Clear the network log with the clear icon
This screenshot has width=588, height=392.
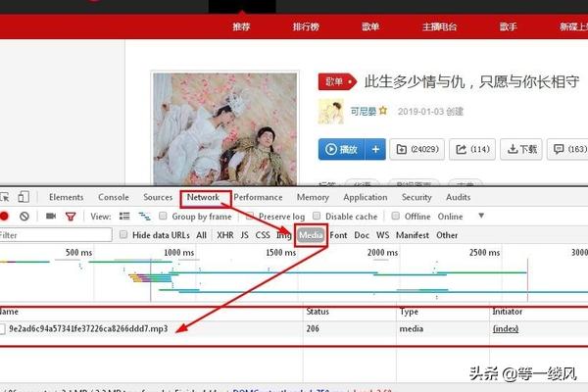point(24,216)
